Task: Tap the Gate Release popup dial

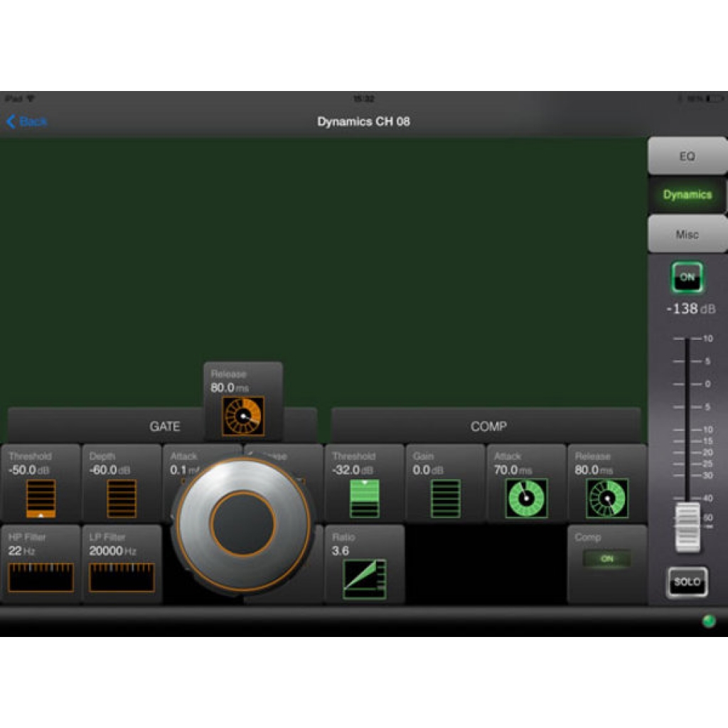Action: pos(243,416)
